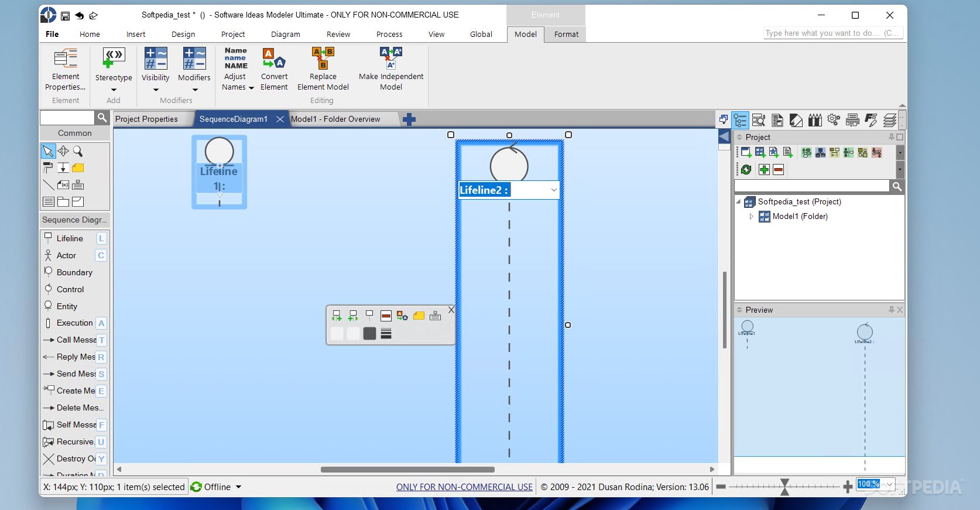Close the Preview panel
This screenshot has width=980, height=510.
tap(900, 310)
